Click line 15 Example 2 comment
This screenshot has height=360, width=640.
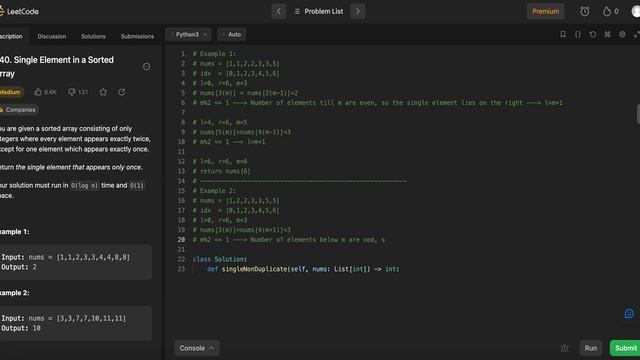point(214,191)
